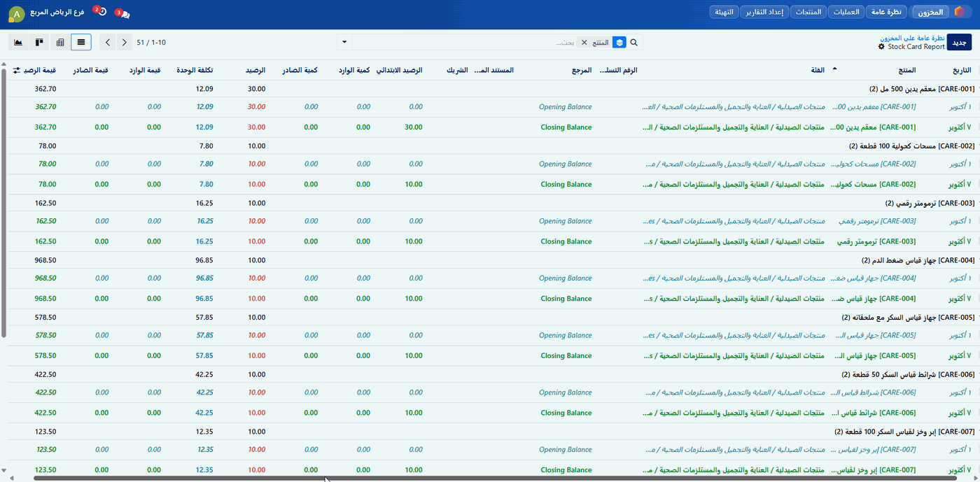This screenshot has width=980, height=482.
Task: Click balance 30.00 in CARE-001 closing row
Action: 257,127
